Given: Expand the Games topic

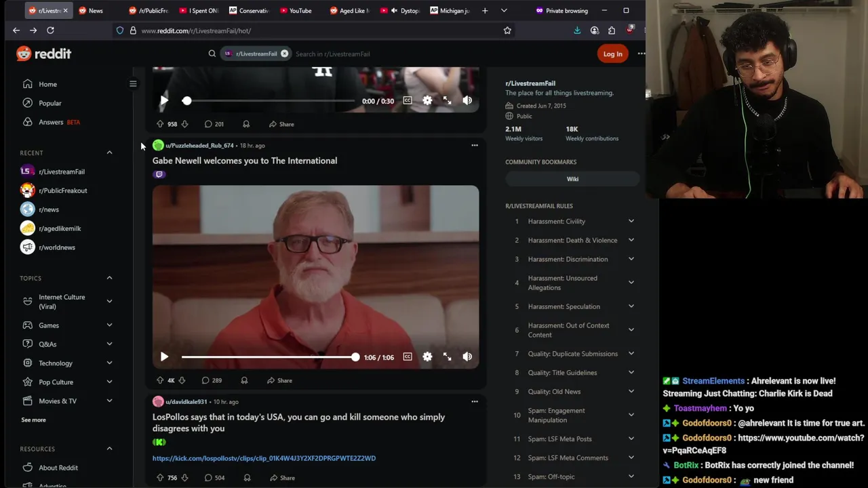Looking at the screenshot, I should pyautogui.click(x=109, y=325).
